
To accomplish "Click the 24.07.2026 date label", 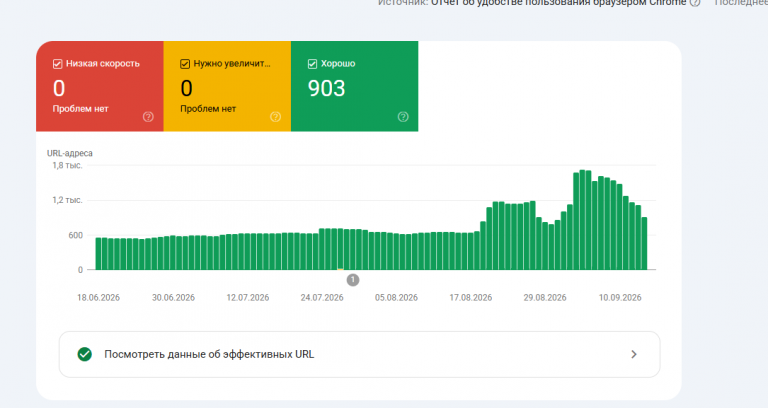I will 322,297.
